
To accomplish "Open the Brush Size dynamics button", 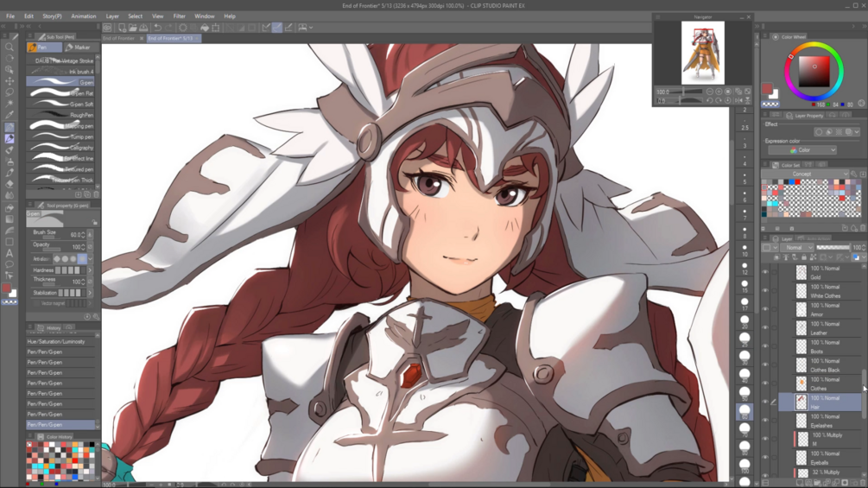I will pos(90,235).
